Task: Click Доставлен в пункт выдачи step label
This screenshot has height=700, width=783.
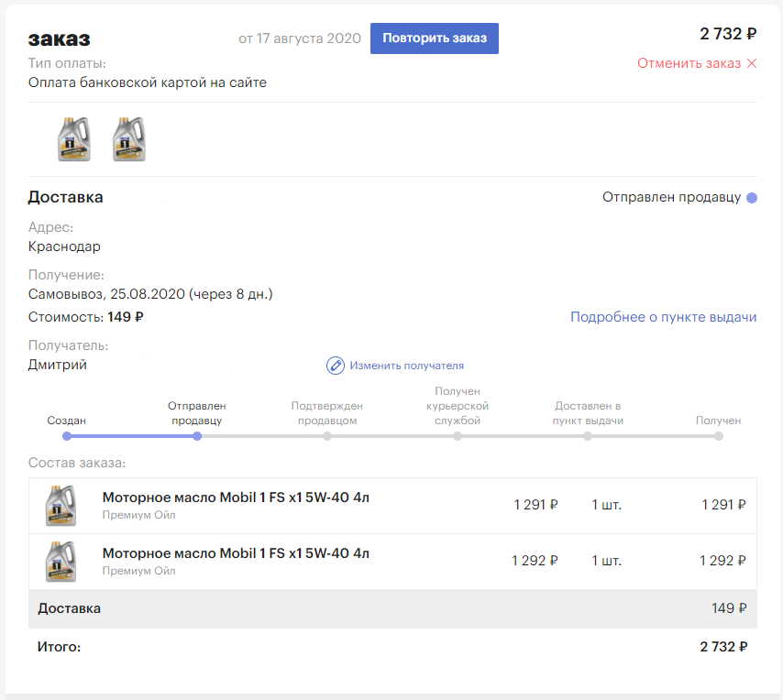Action: pos(588,413)
